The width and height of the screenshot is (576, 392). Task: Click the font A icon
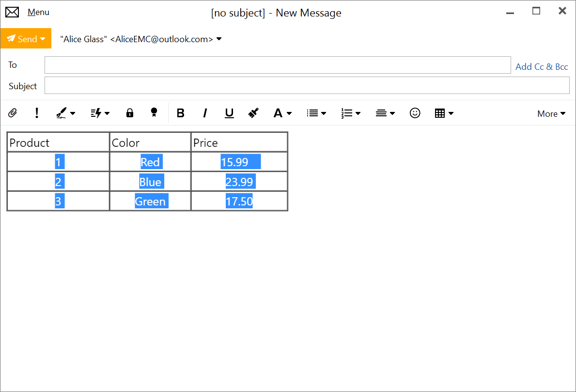pos(278,113)
